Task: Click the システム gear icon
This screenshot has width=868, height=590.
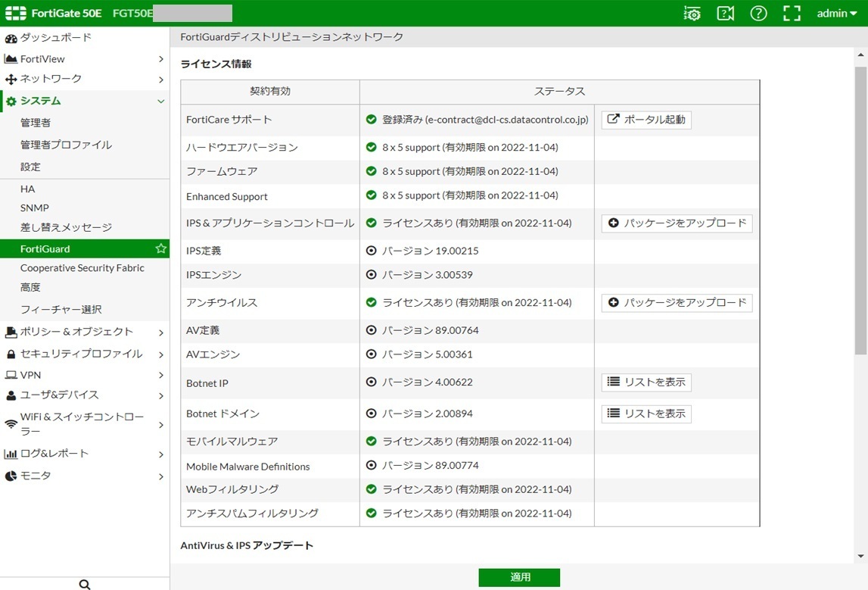Action: pos(11,101)
